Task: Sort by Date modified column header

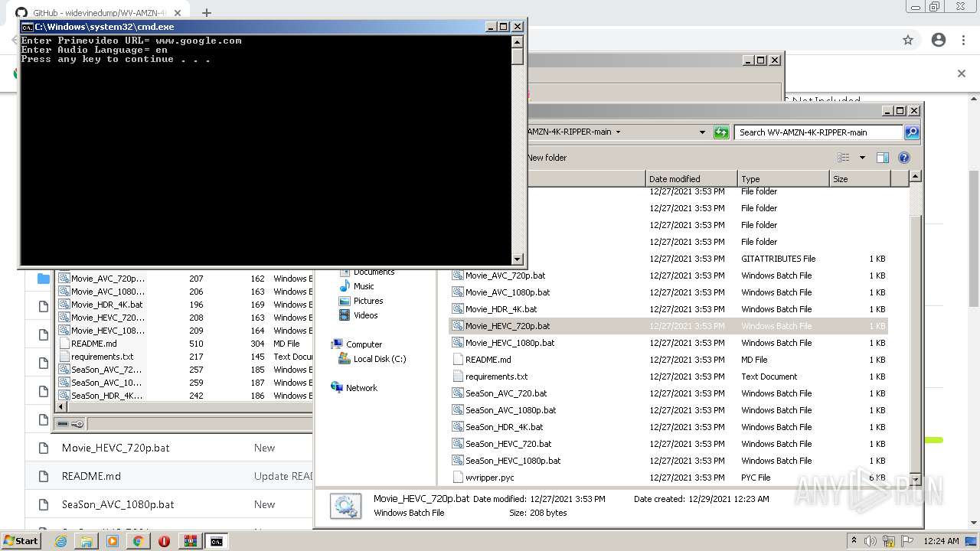Action: tap(691, 179)
